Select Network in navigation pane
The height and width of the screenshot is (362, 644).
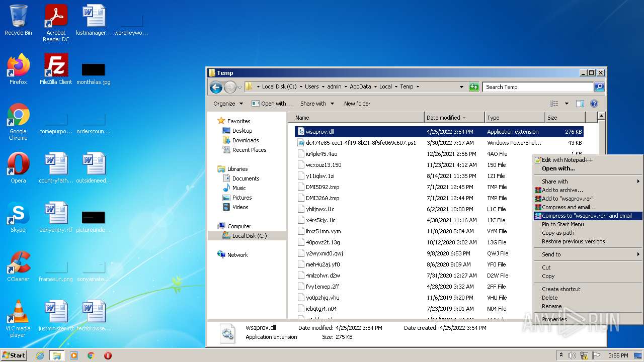click(232, 255)
